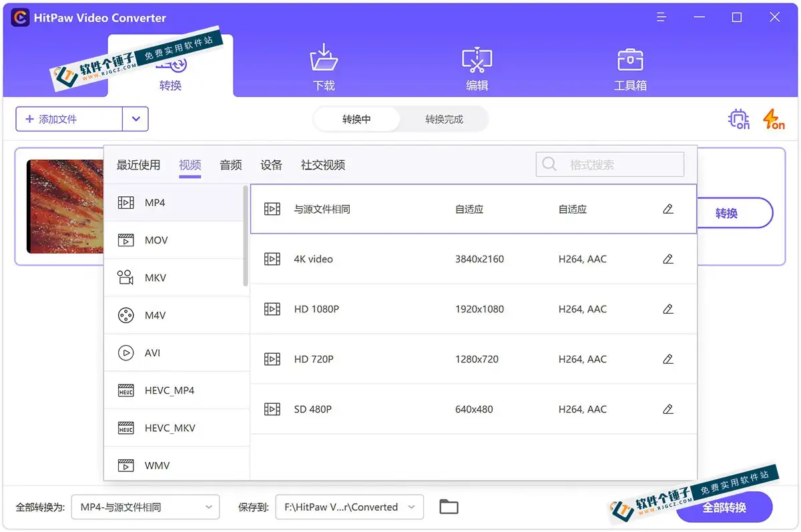Switch to the 转换完成 segment
The height and width of the screenshot is (532, 801).
443,119
